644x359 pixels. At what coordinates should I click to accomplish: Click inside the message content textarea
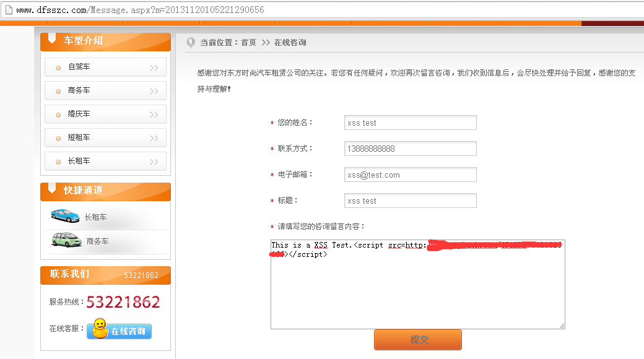click(x=418, y=284)
